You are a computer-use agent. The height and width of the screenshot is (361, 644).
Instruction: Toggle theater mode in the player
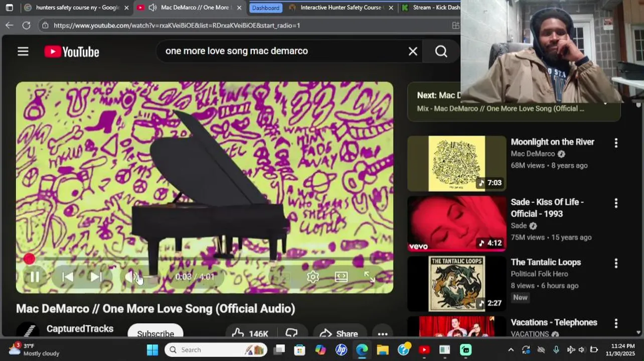click(341, 277)
